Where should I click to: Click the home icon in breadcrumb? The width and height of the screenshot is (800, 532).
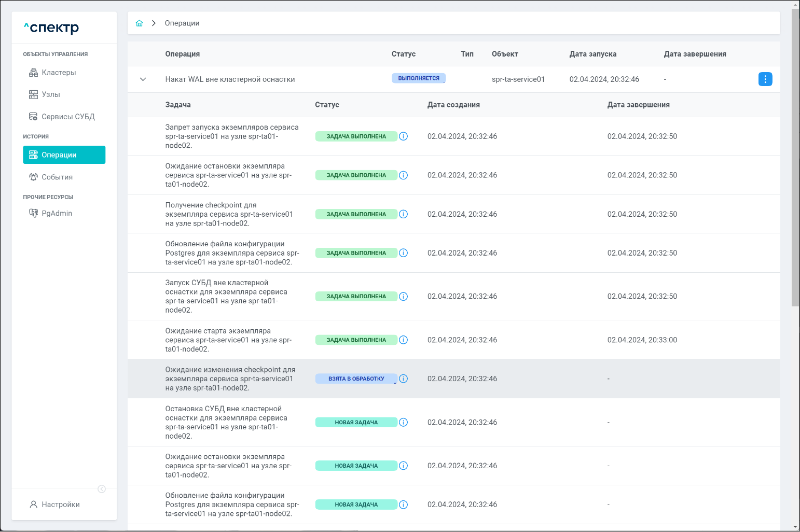tap(139, 23)
